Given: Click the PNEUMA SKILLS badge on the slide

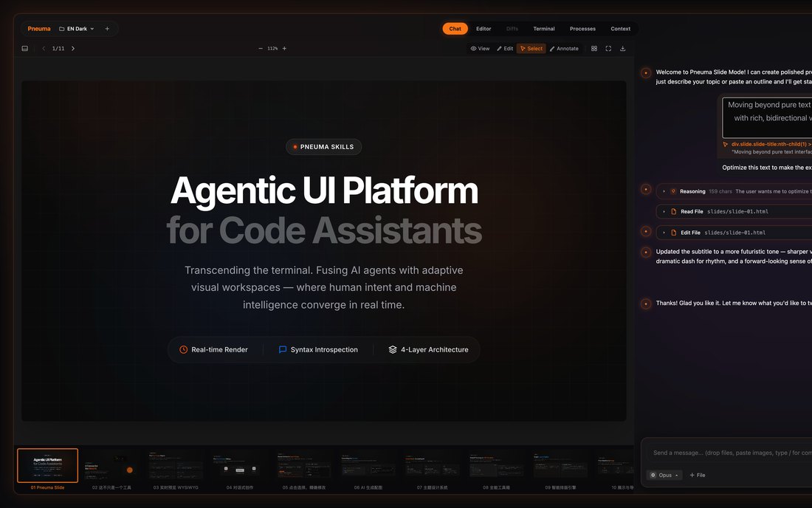Looking at the screenshot, I should [x=323, y=147].
